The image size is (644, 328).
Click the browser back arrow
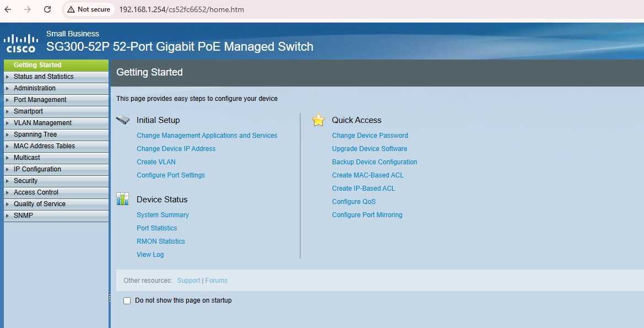point(8,9)
